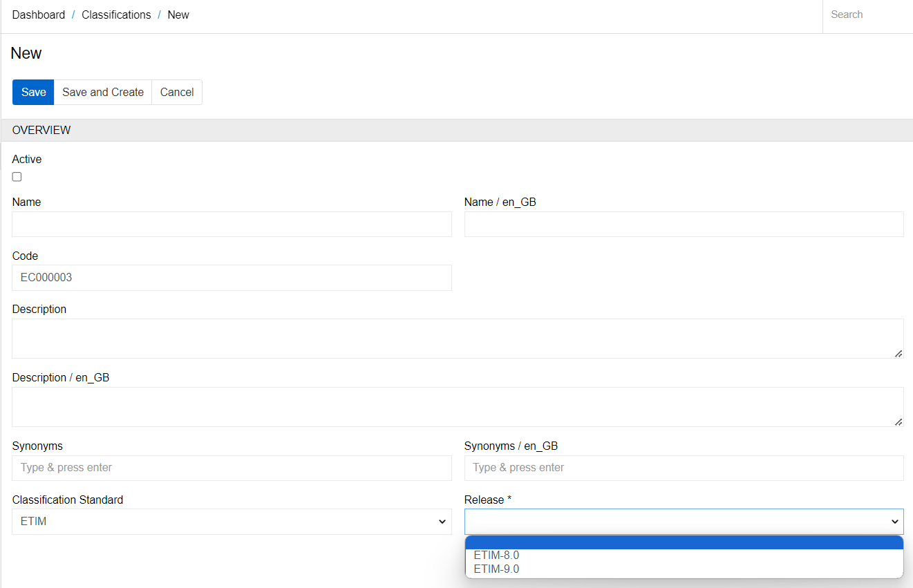The image size is (913, 588).
Task: Choose ETIM-9.0 in the Release list
Action: tap(496, 569)
